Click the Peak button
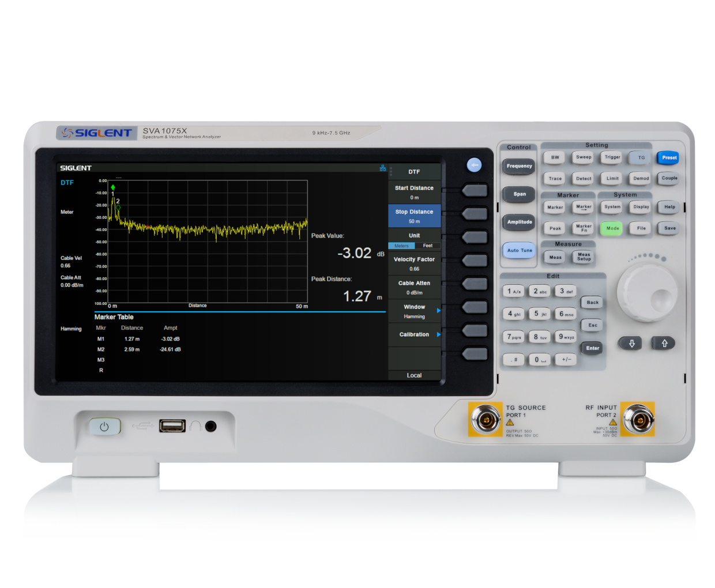715x588 pixels. (555, 228)
